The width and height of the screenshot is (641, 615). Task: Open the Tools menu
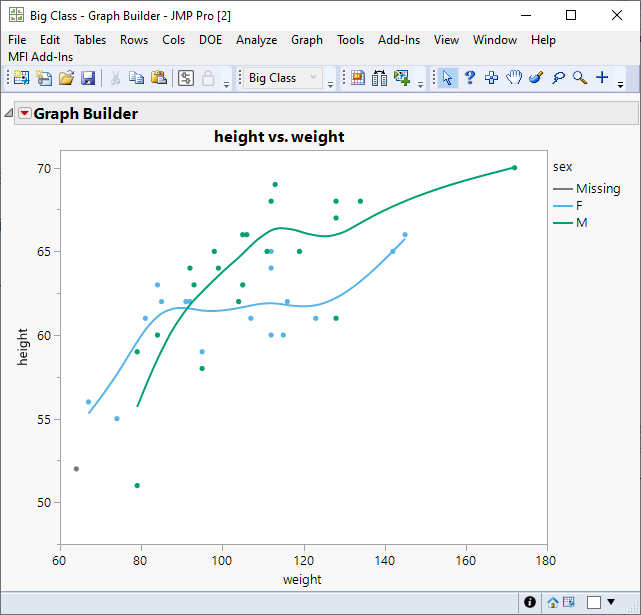(x=350, y=40)
